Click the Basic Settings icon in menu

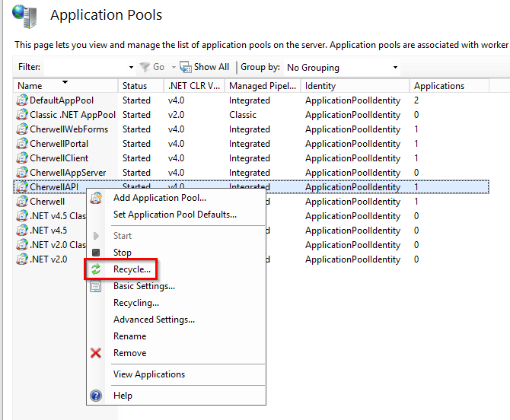pyautogui.click(x=96, y=286)
